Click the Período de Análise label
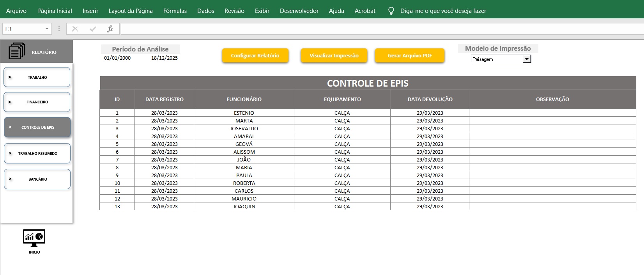644x275 pixels. (x=140, y=49)
